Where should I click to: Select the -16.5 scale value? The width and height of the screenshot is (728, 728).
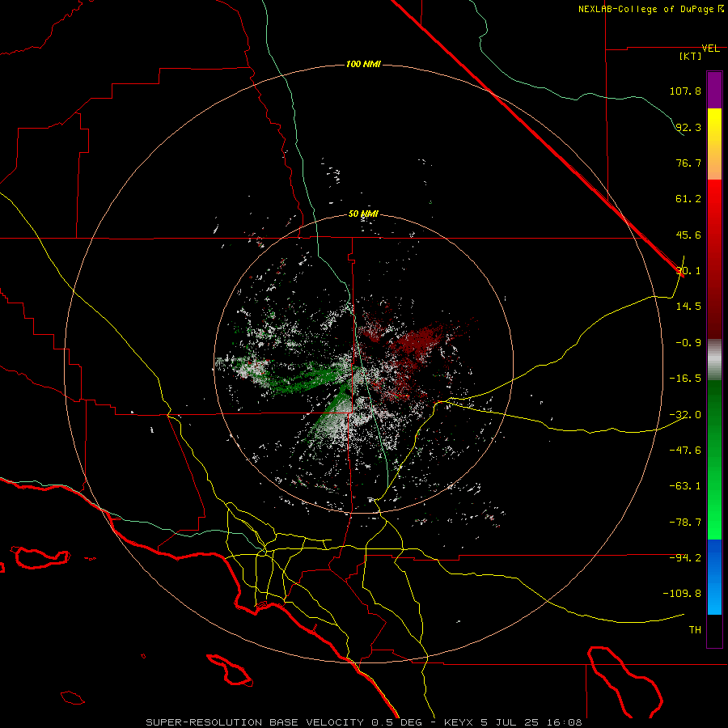pyautogui.click(x=685, y=379)
